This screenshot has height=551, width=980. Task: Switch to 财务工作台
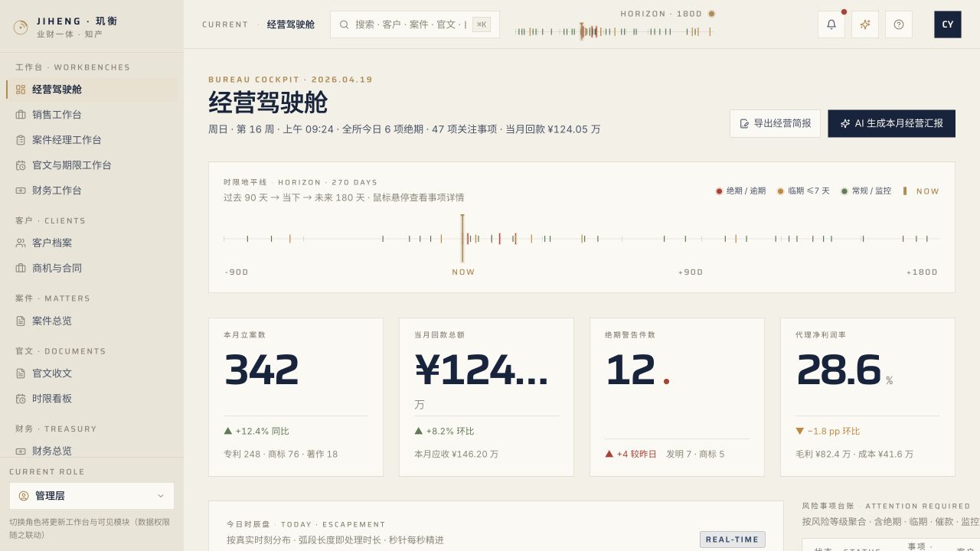tap(92, 191)
